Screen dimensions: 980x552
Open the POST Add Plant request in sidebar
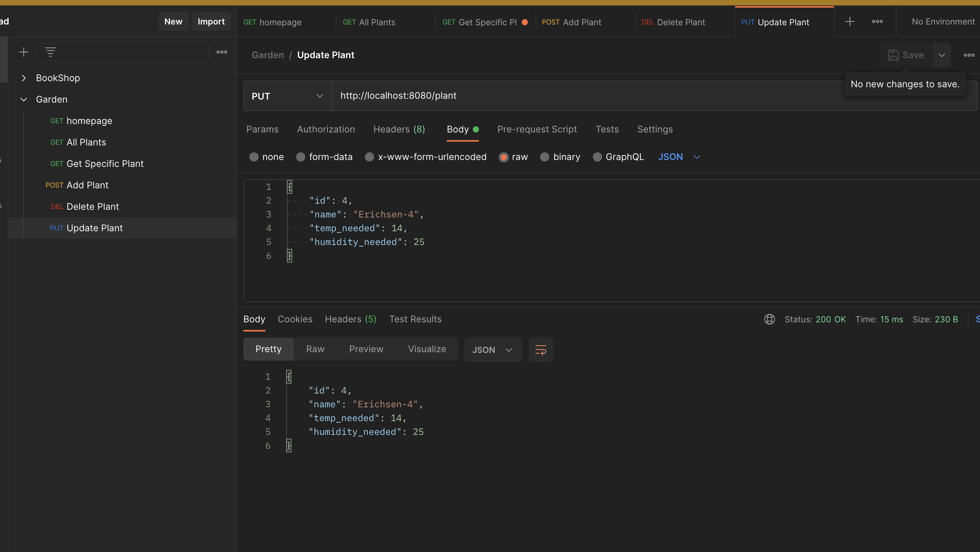pyautogui.click(x=87, y=185)
